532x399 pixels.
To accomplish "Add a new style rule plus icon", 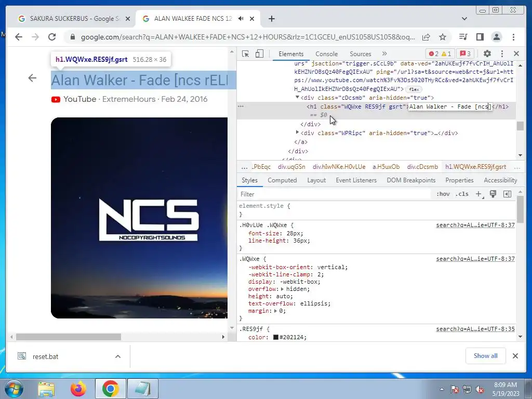I will (x=478, y=194).
